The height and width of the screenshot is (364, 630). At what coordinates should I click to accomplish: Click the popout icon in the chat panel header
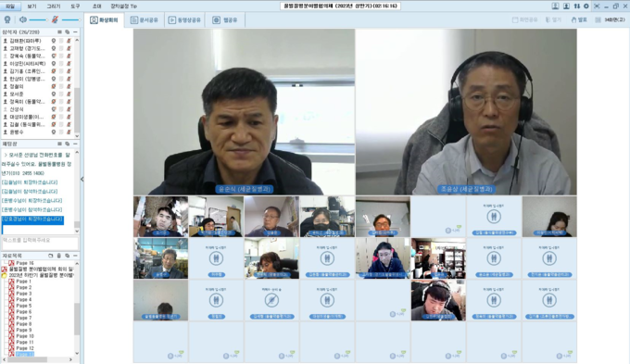tap(67, 144)
